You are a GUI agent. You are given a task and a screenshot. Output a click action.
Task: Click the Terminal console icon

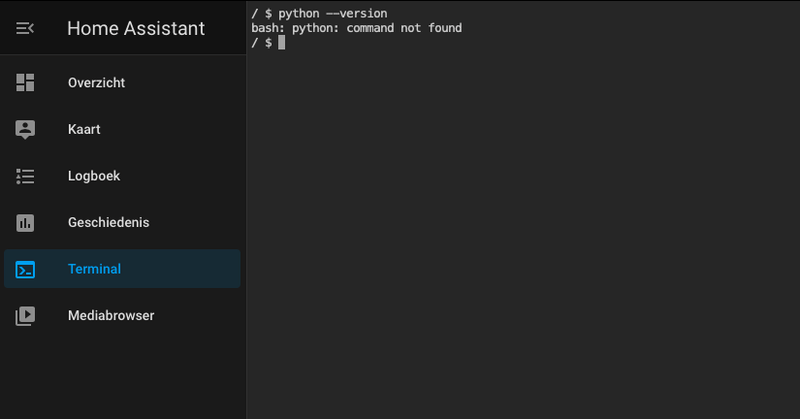[x=25, y=269]
